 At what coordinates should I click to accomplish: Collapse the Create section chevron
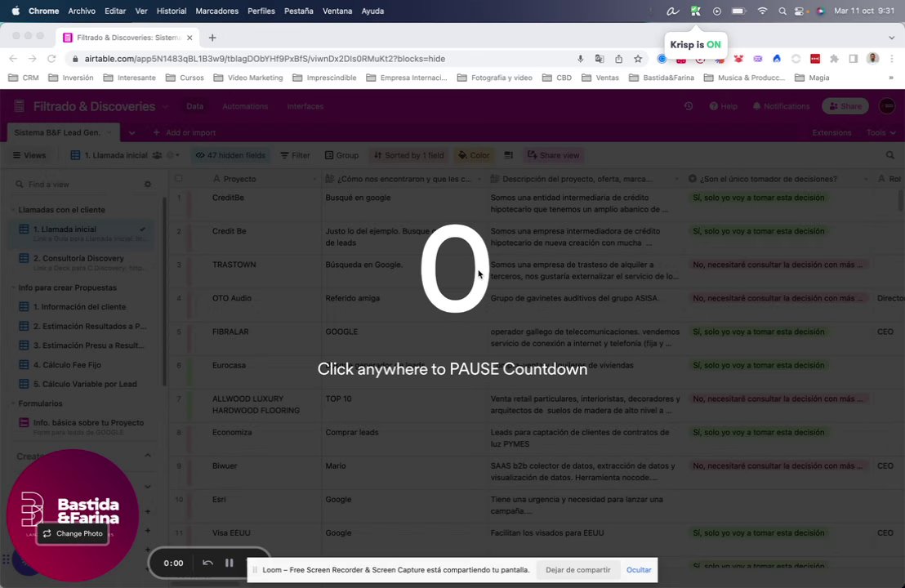coord(148,456)
